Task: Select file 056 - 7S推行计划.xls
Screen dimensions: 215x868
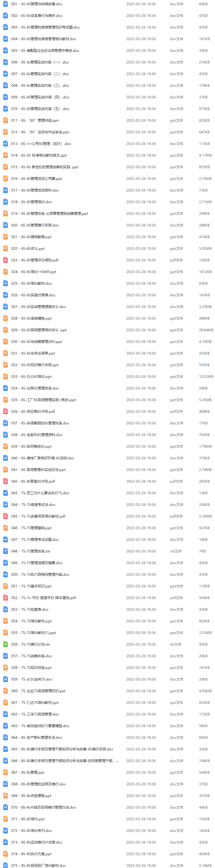Action: click(x=30, y=644)
